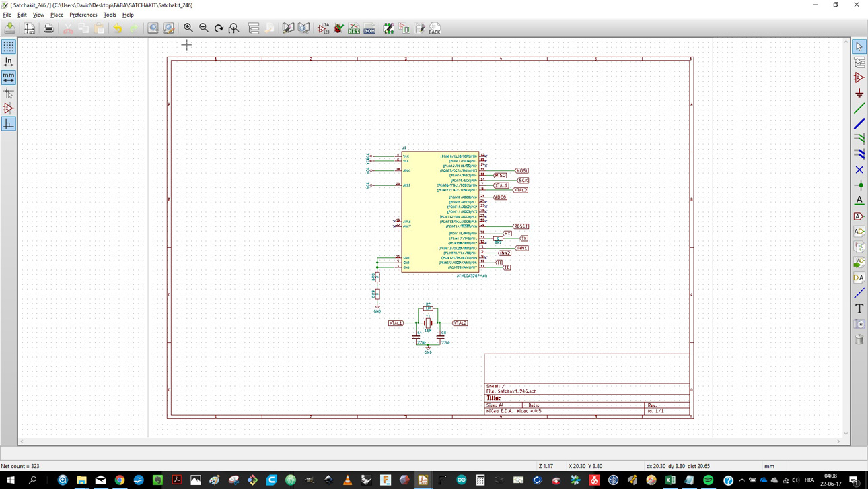Image resolution: width=868 pixels, height=489 pixels.
Task: Run electrical rules check
Action: point(339,28)
